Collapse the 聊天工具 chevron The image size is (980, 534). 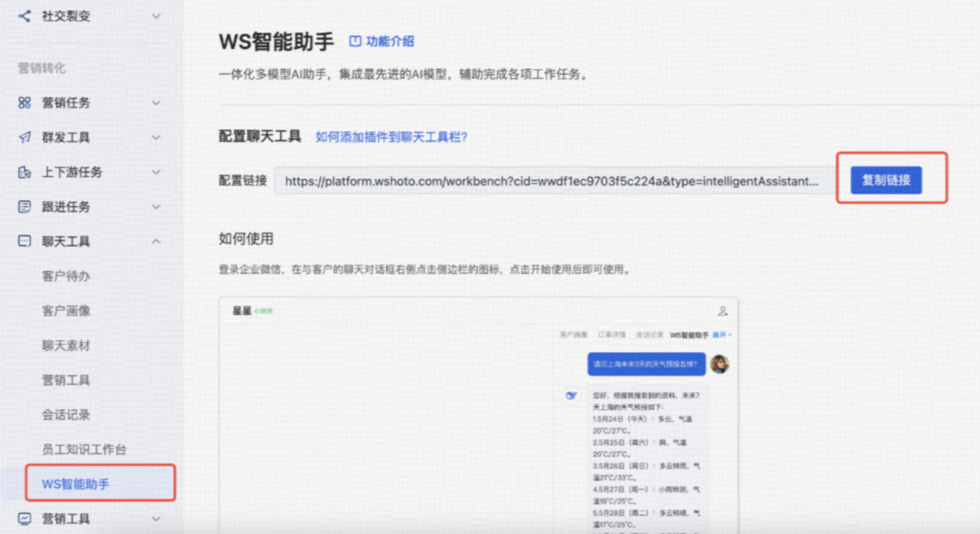pyautogui.click(x=156, y=241)
